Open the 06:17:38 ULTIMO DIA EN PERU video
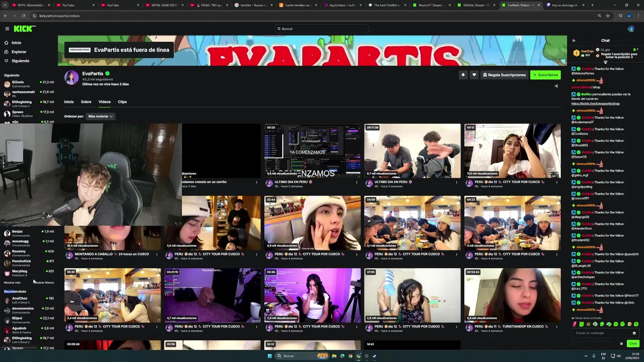This screenshot has height=362, width=644. click(x=412, y=151)
